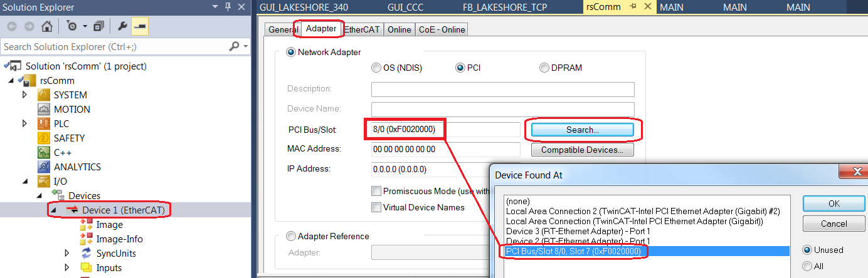Open Properties with the wrench icon

tap(122, 27)
